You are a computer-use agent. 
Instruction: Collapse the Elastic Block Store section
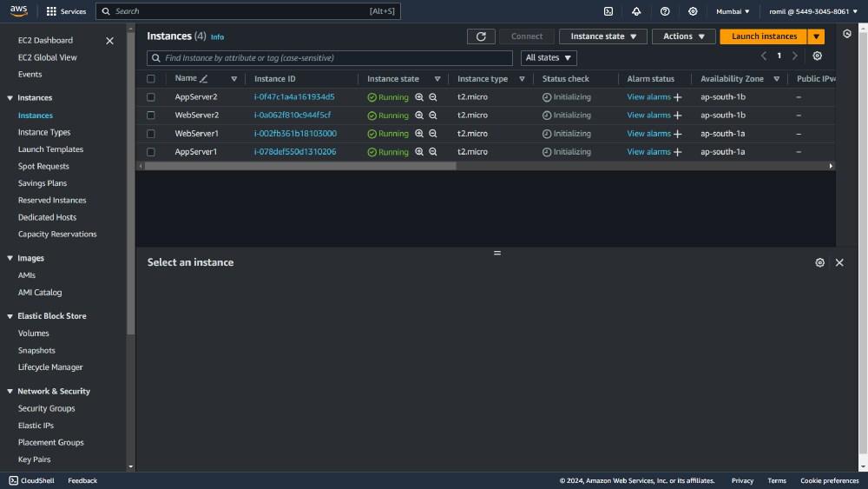10,316
